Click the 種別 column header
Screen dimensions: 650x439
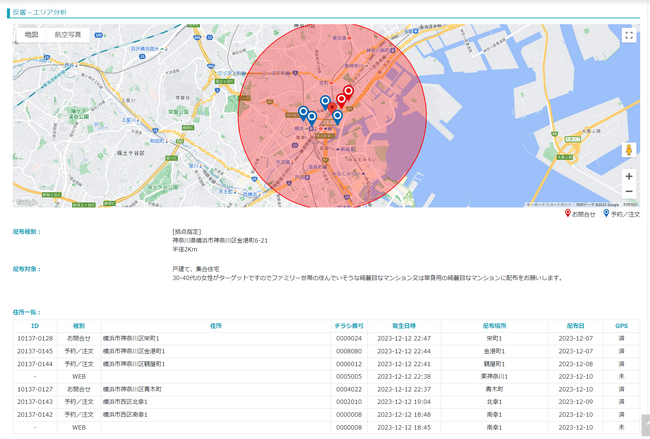point(79,326)
